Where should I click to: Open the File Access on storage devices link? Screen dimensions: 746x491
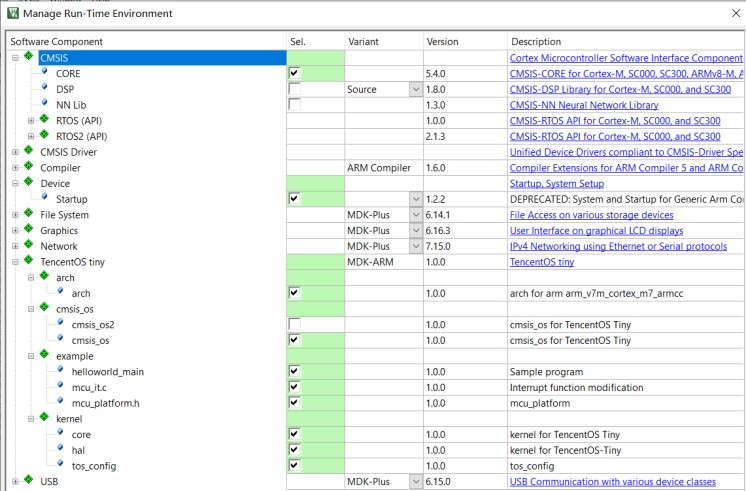[x=591, y=215]
